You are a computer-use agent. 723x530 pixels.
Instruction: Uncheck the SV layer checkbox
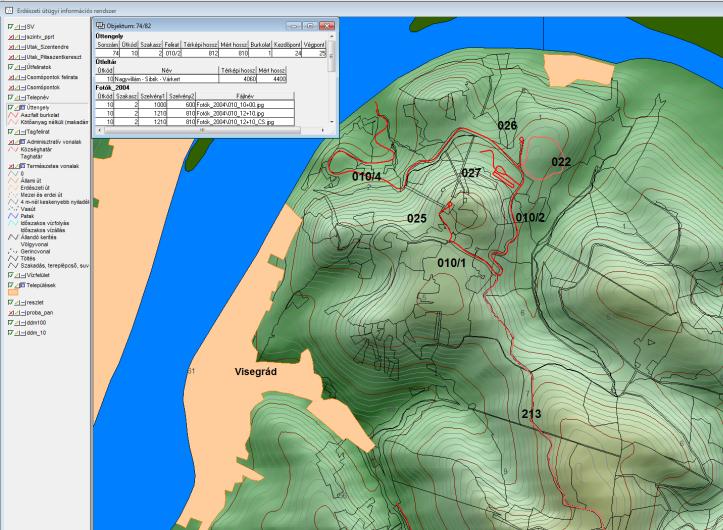click(11, 27)
